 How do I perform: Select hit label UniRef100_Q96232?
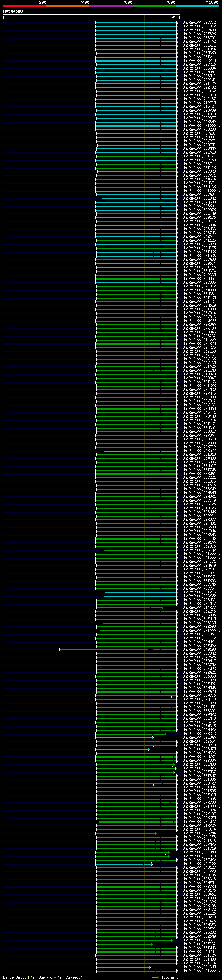tap(199, 933)
